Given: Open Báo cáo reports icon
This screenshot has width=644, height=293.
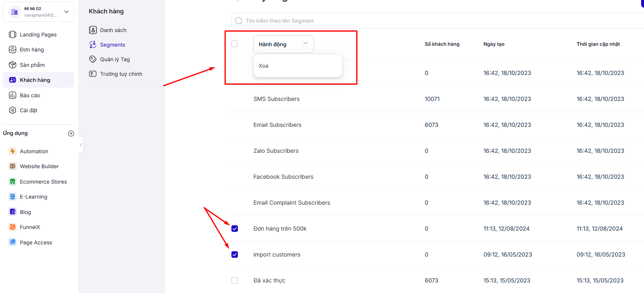Looking at the screenshot, I should pos(13,95).
